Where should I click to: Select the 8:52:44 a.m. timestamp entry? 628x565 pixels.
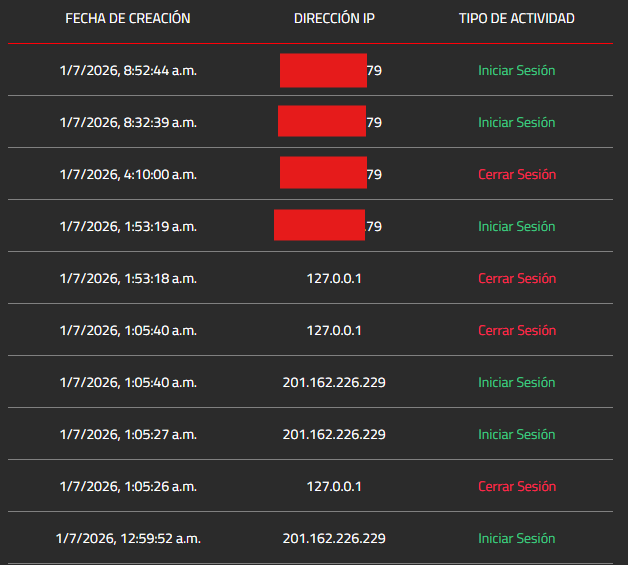(x=128, y=70)
